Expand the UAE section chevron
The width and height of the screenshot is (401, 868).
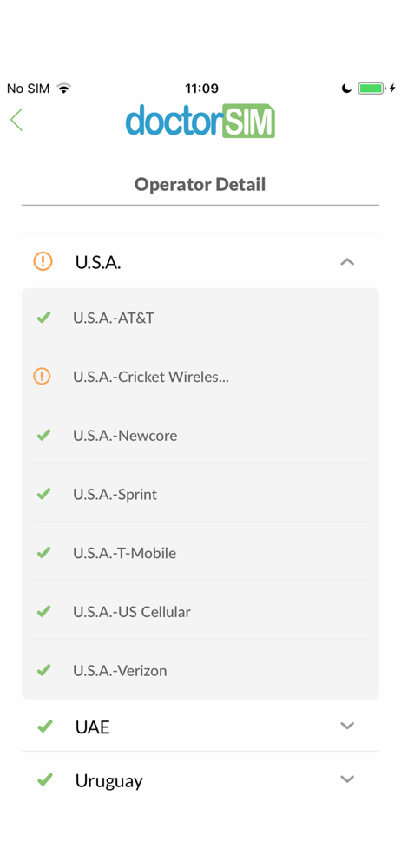[x=347, y=725]
